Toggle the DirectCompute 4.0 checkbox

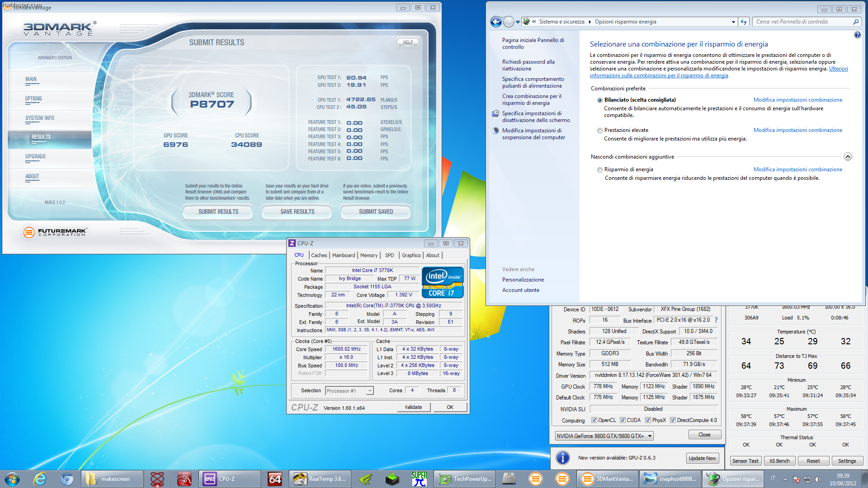point(673,420)
